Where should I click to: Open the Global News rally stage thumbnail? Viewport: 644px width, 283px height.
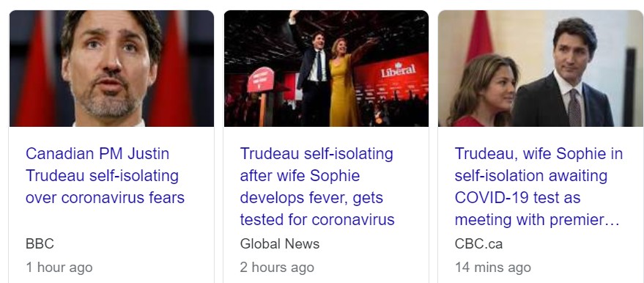(x=326, y=68)
